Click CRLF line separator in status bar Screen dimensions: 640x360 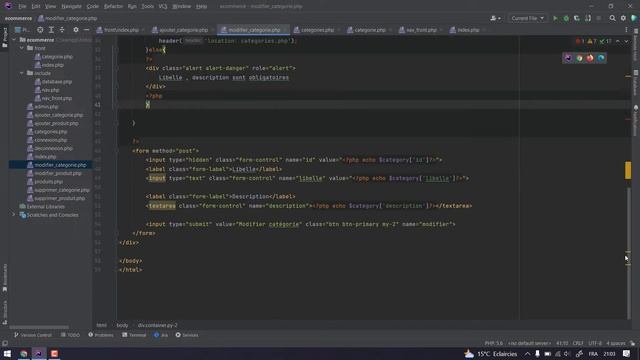pos(578,343)
